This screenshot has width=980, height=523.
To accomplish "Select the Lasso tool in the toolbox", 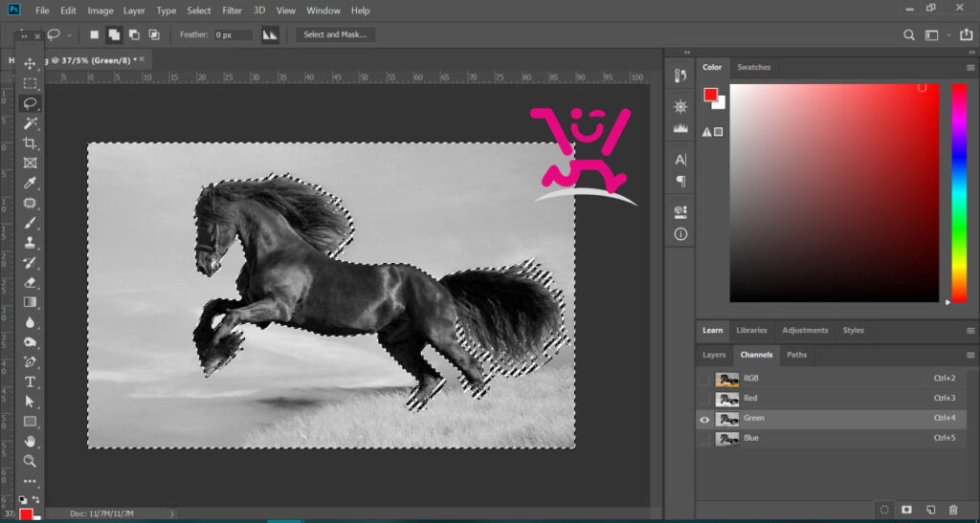I will tap(30, 103).
